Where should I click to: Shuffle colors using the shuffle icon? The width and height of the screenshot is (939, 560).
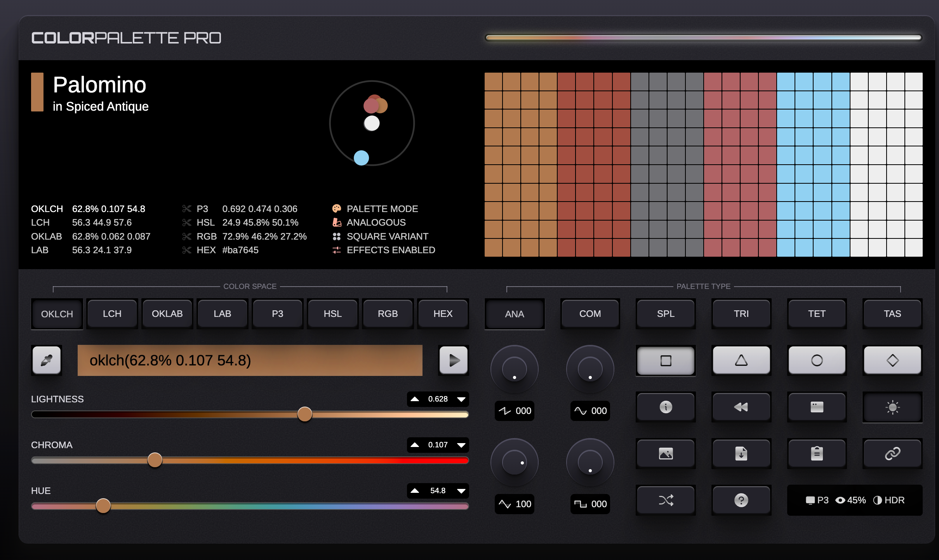[665, 500]
